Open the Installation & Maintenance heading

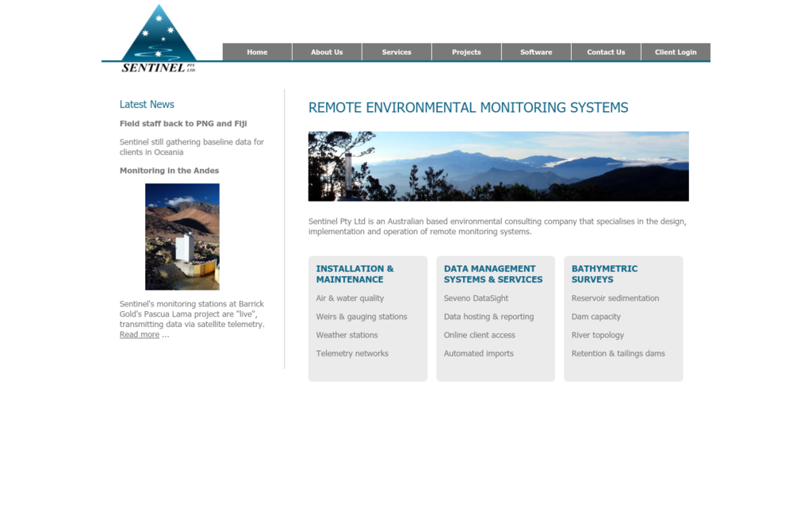point(354,274)
